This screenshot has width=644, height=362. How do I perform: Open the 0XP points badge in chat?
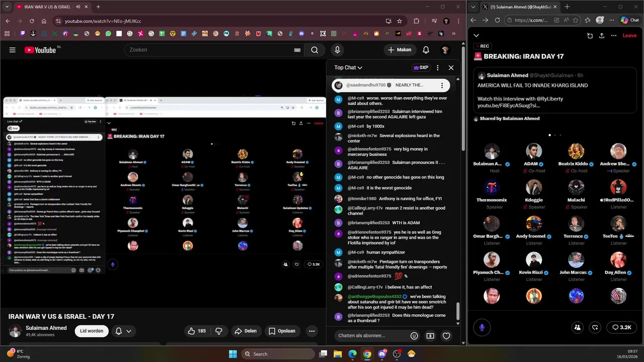(x=421, y=67)
